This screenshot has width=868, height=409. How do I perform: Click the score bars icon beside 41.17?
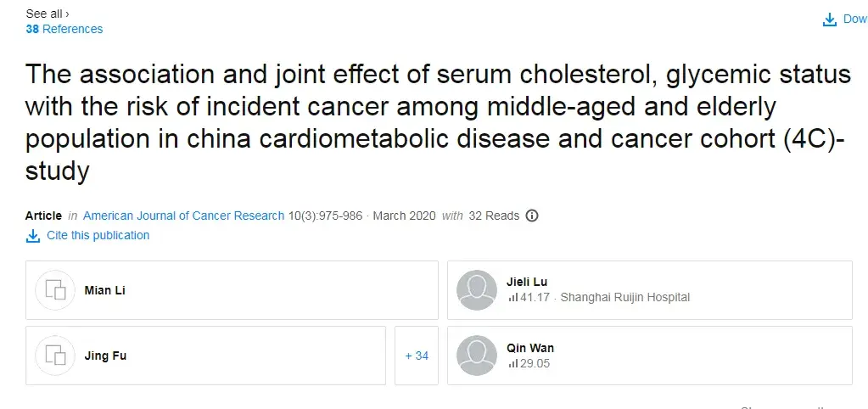click(512, 298)
